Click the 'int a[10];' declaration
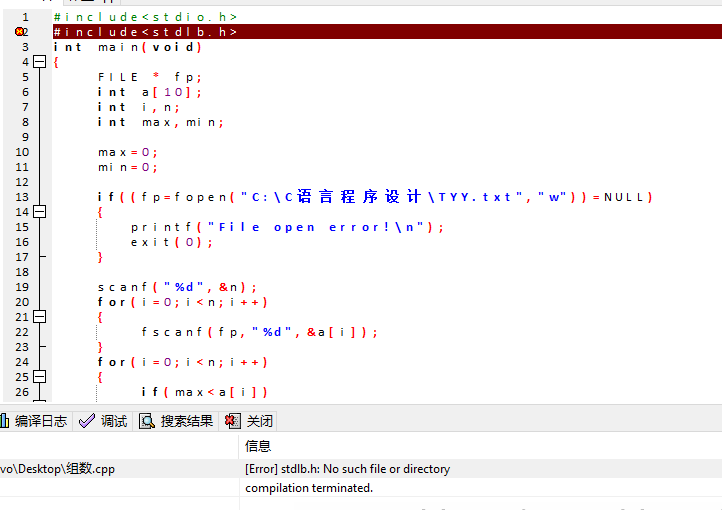The image size is (722, 510). pos(150,92)
